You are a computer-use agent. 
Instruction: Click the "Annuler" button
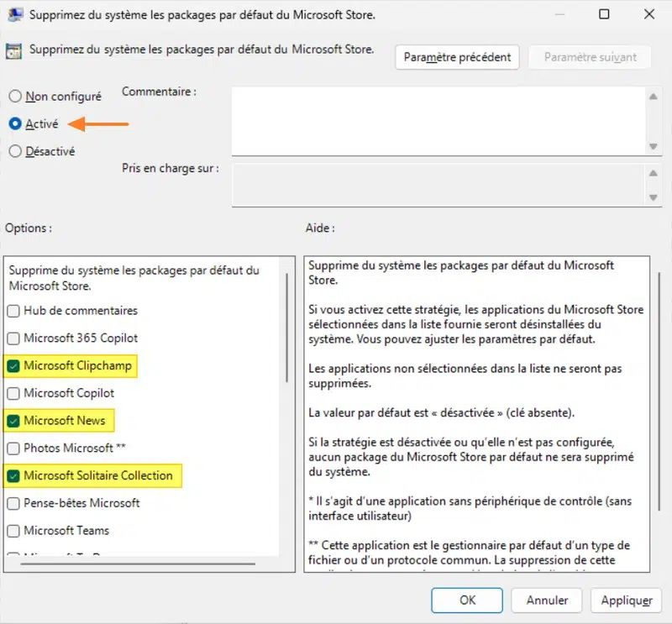pyautogui.click(x=546, y=600)
